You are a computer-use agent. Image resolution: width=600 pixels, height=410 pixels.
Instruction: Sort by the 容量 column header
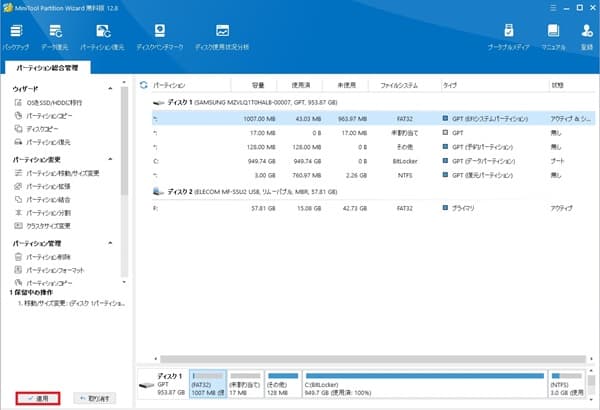click(x=258, y=85)
